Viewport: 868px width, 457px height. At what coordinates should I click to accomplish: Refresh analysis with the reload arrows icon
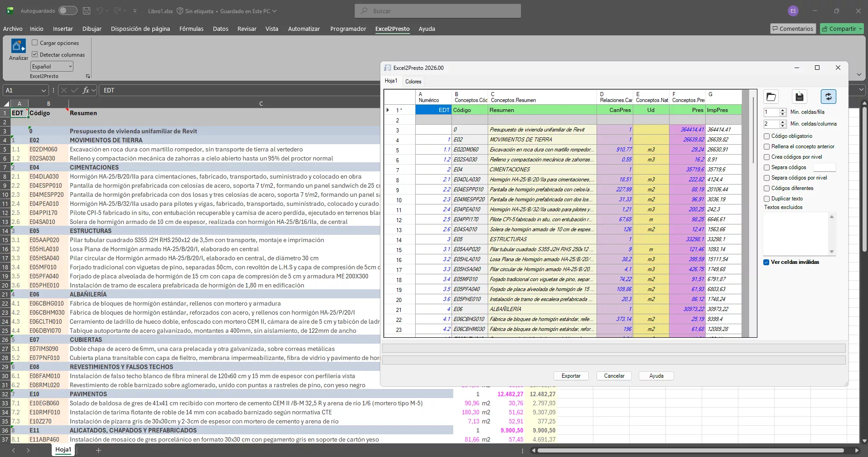[x=828, y=97]
